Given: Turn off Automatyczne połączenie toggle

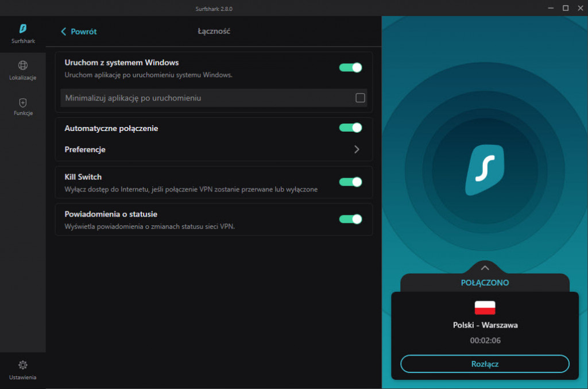Looking at the screenshot, I should [350, 128].
